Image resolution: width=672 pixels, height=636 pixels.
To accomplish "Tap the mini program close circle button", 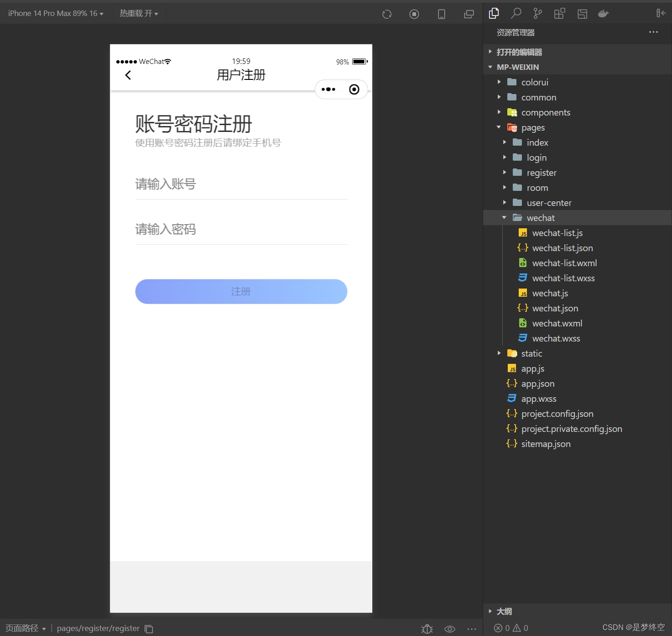I will click(x=354, y=89).
